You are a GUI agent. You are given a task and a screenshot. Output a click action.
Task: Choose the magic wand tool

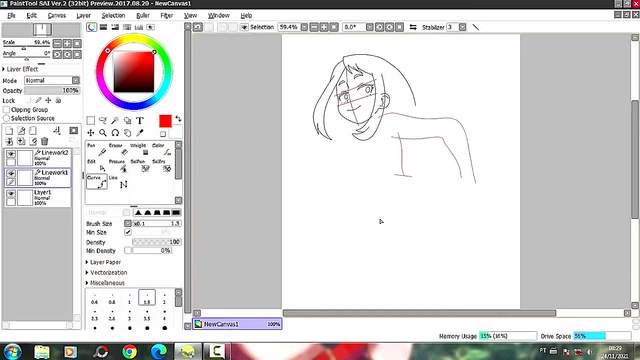(x=115, y=120)
